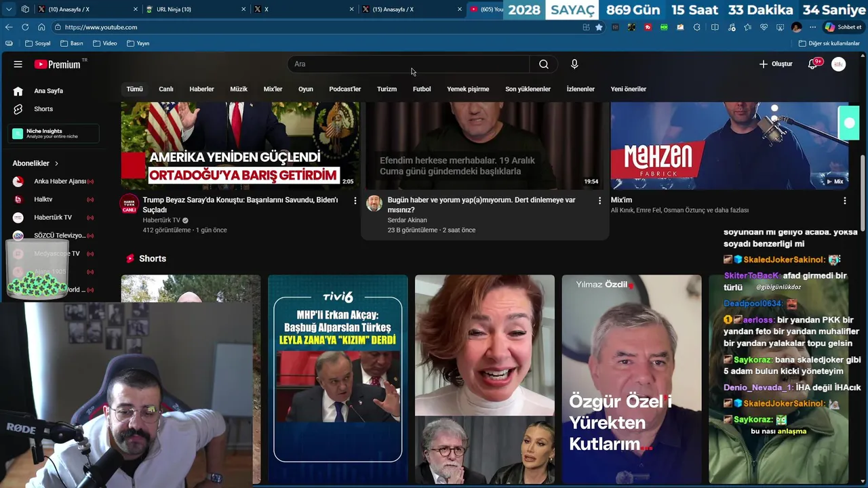Click Sohbet et Copilot button

click(843, 27)
